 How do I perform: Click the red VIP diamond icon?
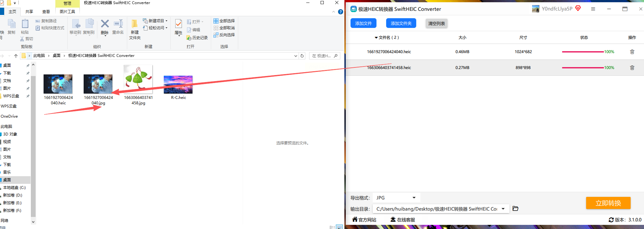tap(578, 8)
